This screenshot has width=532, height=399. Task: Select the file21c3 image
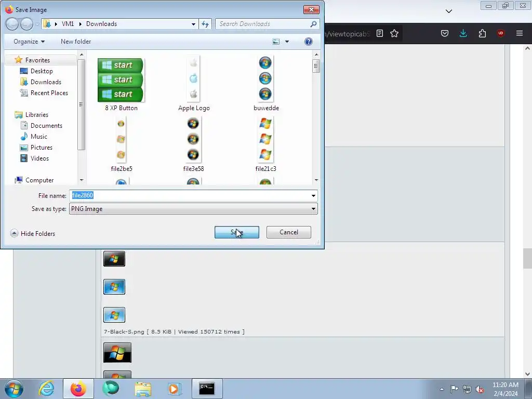pos(265,144)
